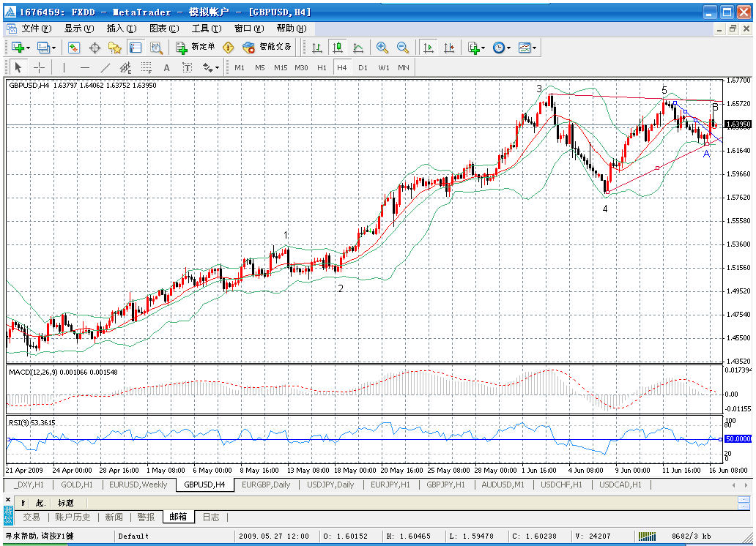
Task: Switch to the EURUSD,Weekly chart tab
Action: (138, 485)
